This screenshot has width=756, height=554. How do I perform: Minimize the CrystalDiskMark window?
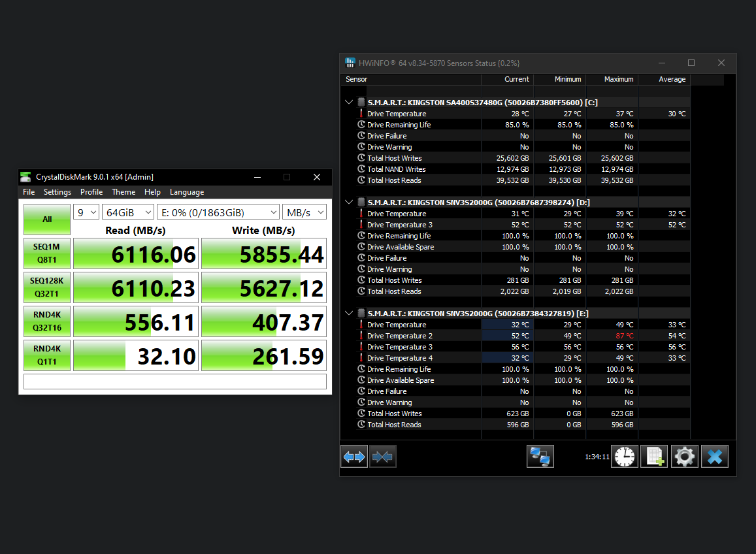coord(257,177)
